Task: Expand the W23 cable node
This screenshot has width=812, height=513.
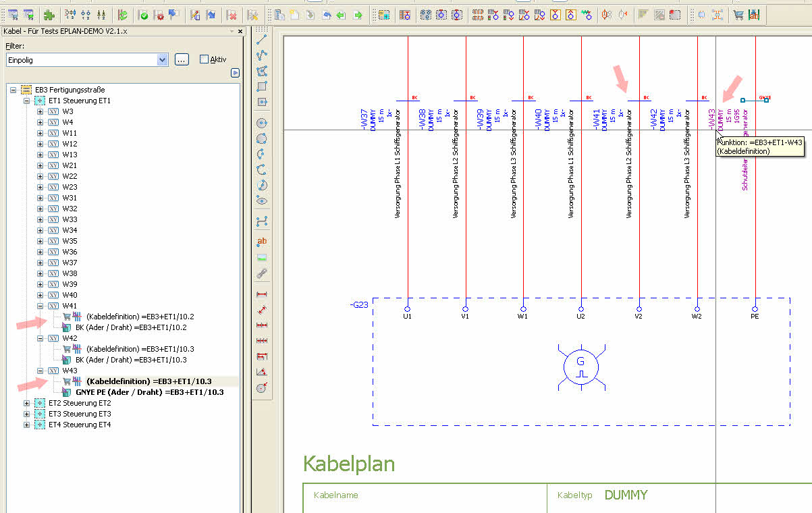Action: coord(40,187)
